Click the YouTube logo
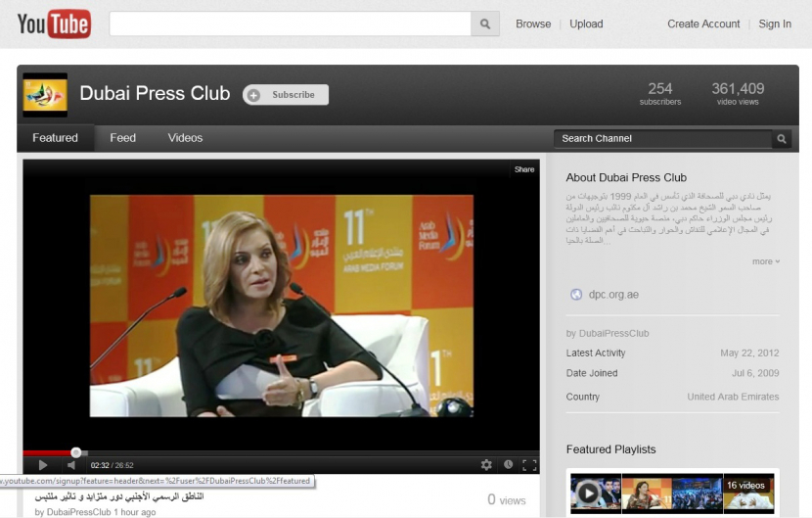The image size is (812, 518). pos(54,24)
